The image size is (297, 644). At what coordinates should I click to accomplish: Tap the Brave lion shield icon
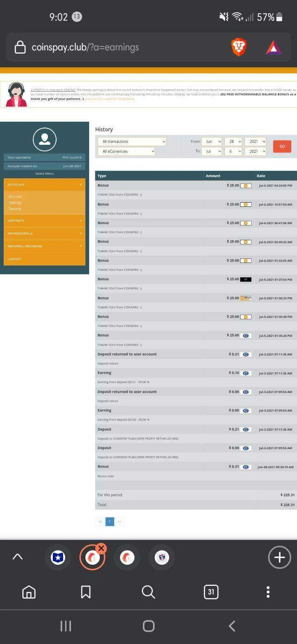[239, 47]
